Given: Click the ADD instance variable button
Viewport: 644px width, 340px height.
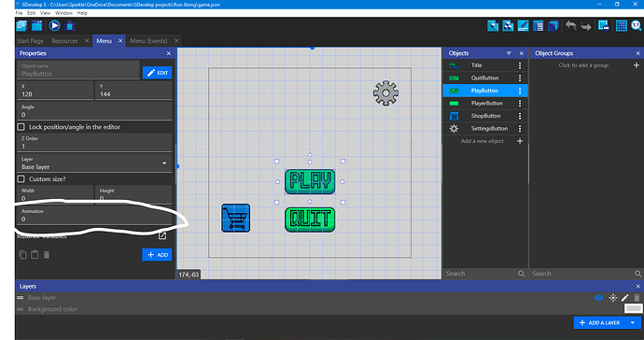Looking at the screenshot, I should tap(157, 255).
